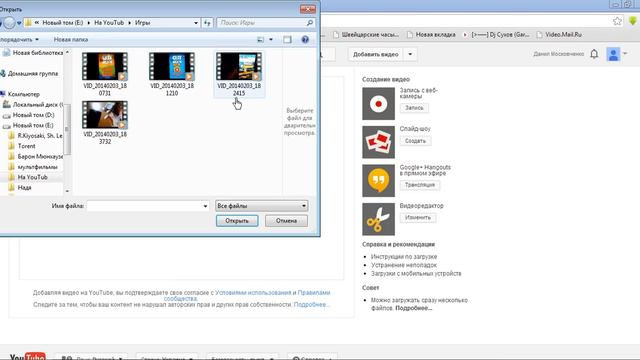Image resolution: width=640 pixels, height=360 pixels.
Task: Open Загрузки с мобильных устройств link
Action: tap(416, 273)
